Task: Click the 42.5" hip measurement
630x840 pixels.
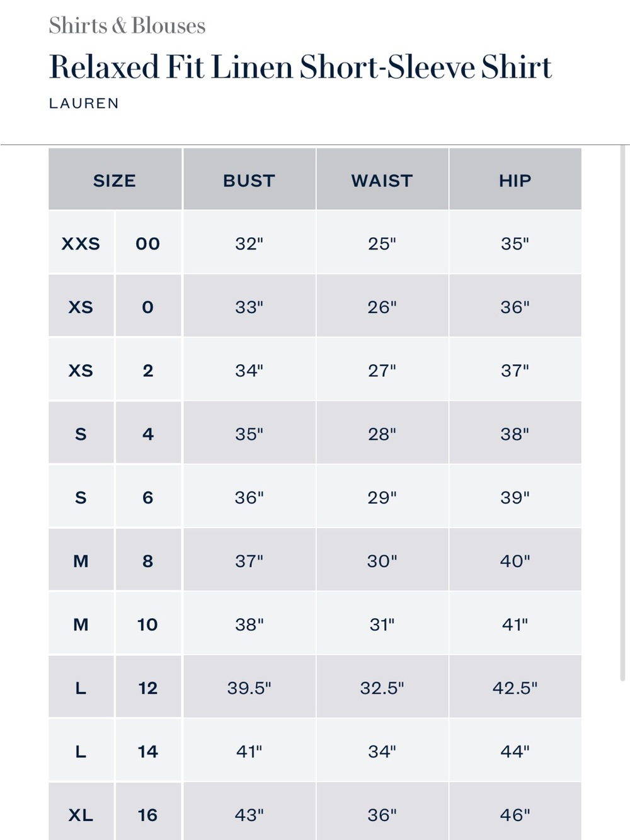Action: click(515, 688)
